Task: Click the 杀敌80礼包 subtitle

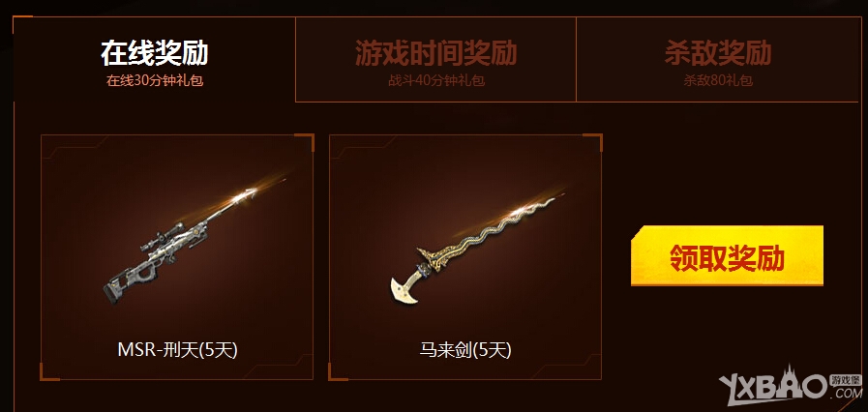Action: coord(718,80)
